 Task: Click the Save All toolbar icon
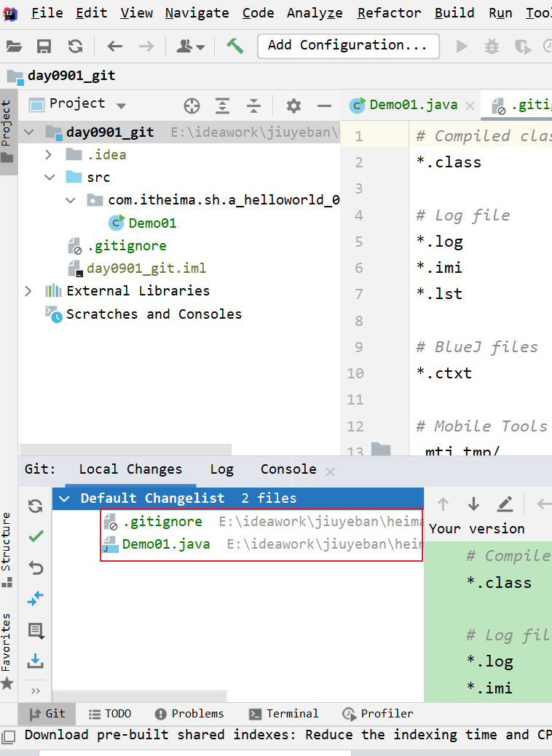44,46
